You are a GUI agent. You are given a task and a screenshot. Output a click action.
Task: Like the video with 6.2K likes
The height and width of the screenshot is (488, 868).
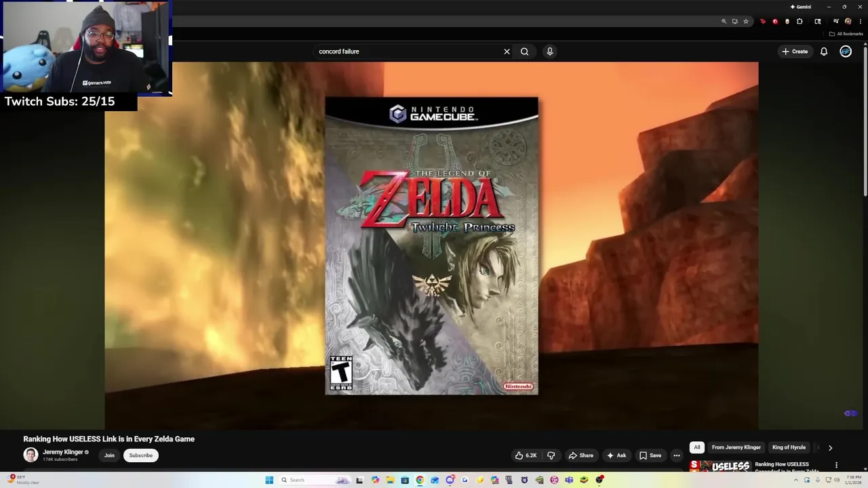[x=526, y=455]
